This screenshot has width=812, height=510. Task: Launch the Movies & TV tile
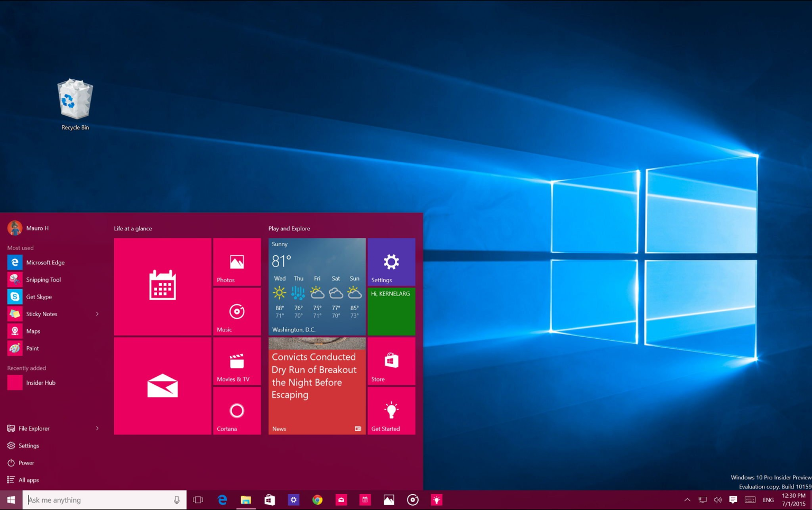click(237, 361)
